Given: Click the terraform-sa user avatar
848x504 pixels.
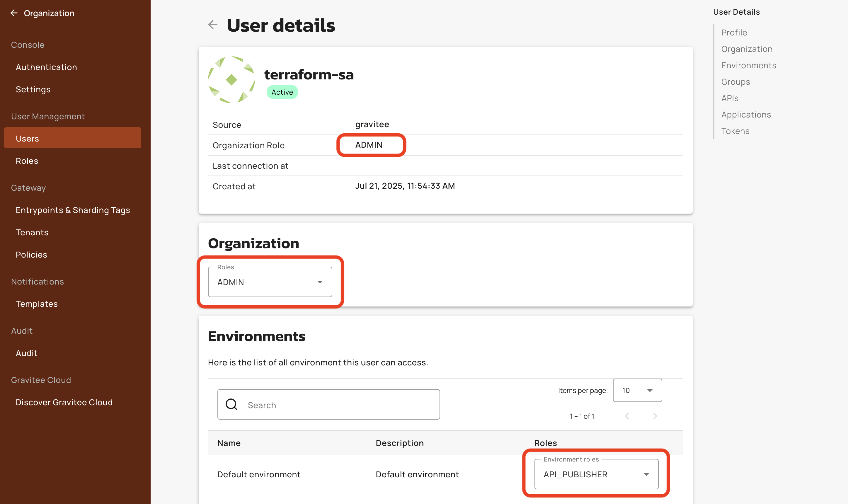Looking at the screenshot, I should pos(231,80).
